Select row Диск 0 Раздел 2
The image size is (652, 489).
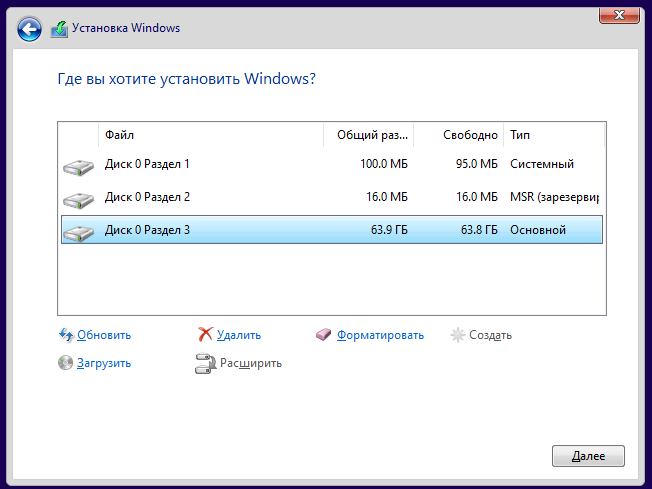click(x=332, y=197)
